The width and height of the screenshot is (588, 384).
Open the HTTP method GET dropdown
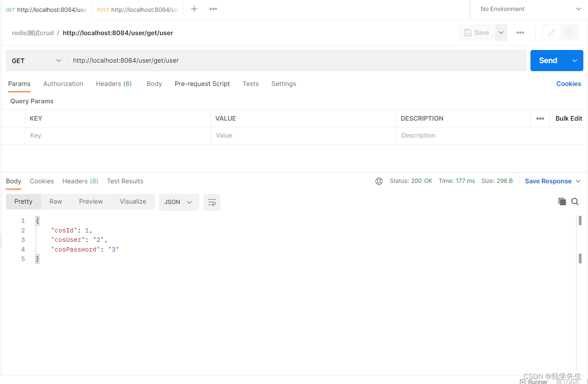click(x=36, y=61)
